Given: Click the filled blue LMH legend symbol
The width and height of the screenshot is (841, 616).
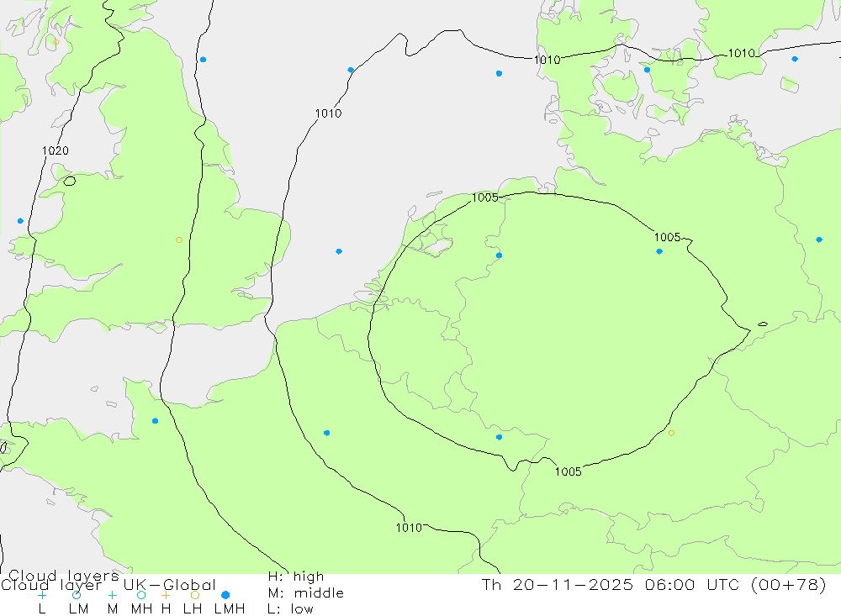Looking at the screenshot, I should (x=225, y=595).
